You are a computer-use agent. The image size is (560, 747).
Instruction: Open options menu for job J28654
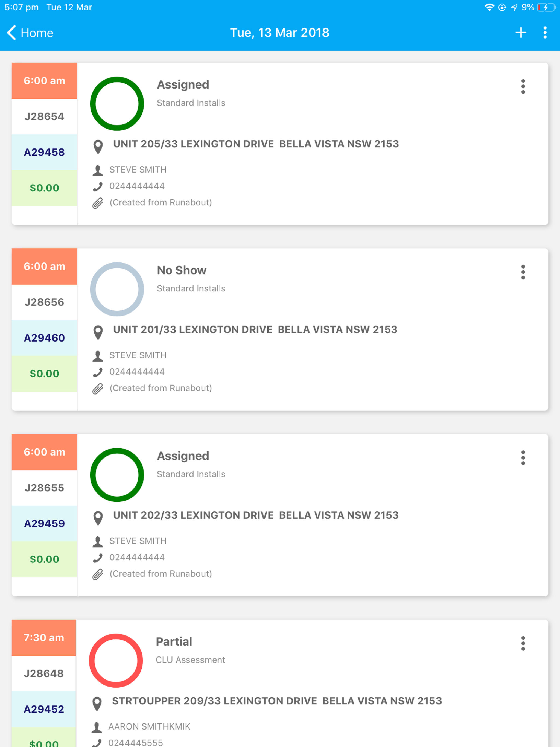pos(523,86)
